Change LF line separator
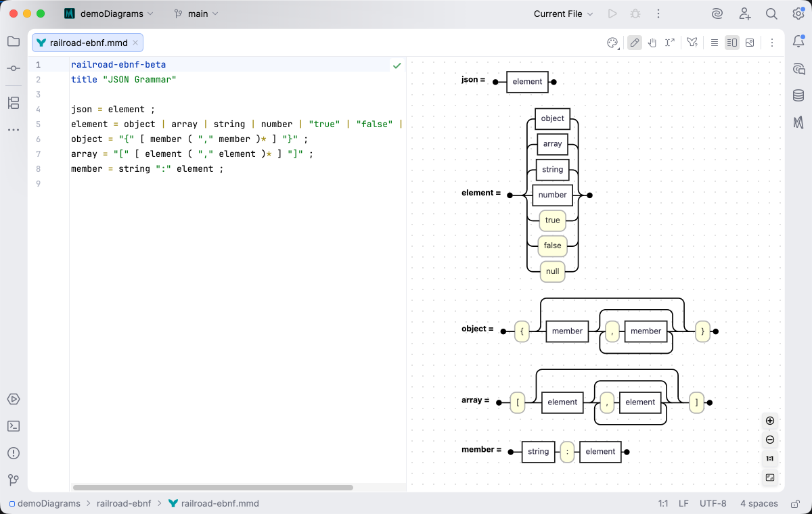 pyautogui.click(x=683, y=503)
